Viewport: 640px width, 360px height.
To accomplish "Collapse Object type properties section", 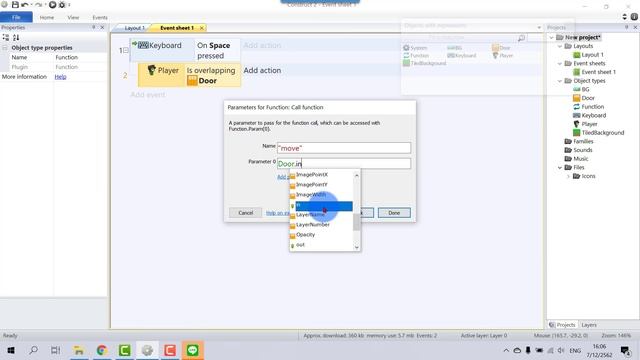I will click(5, 48).
